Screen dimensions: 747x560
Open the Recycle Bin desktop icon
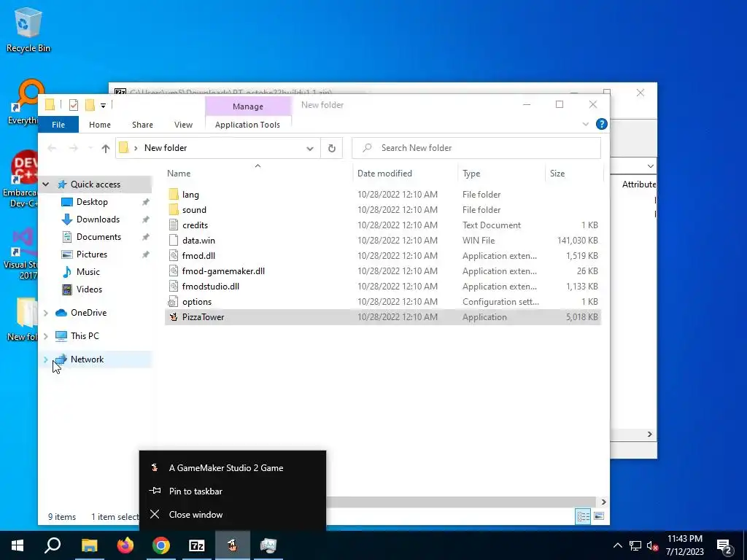(x=28, y=29)
